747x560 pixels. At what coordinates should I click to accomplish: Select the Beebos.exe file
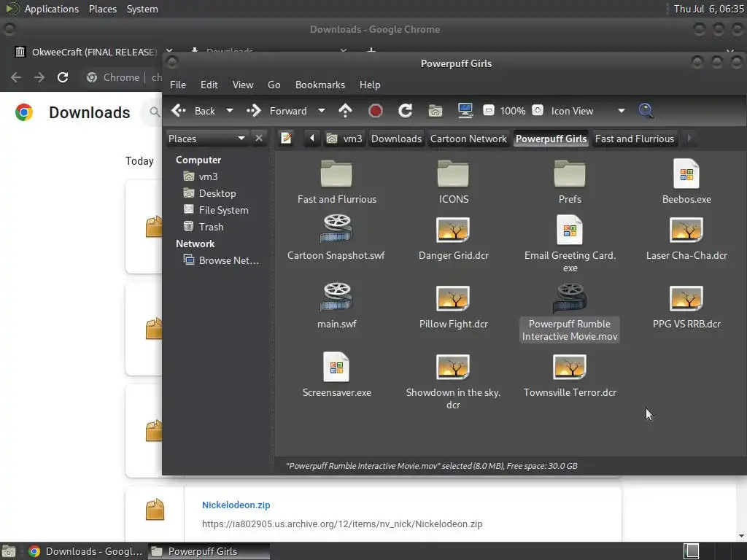click(686, 182)
